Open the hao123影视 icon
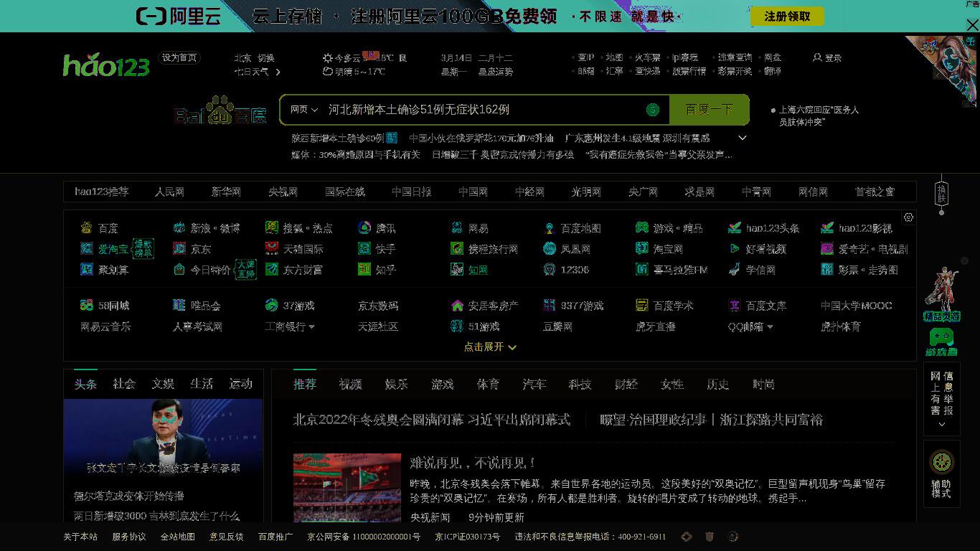The image size is (980, 551). [x=827, y=228]
